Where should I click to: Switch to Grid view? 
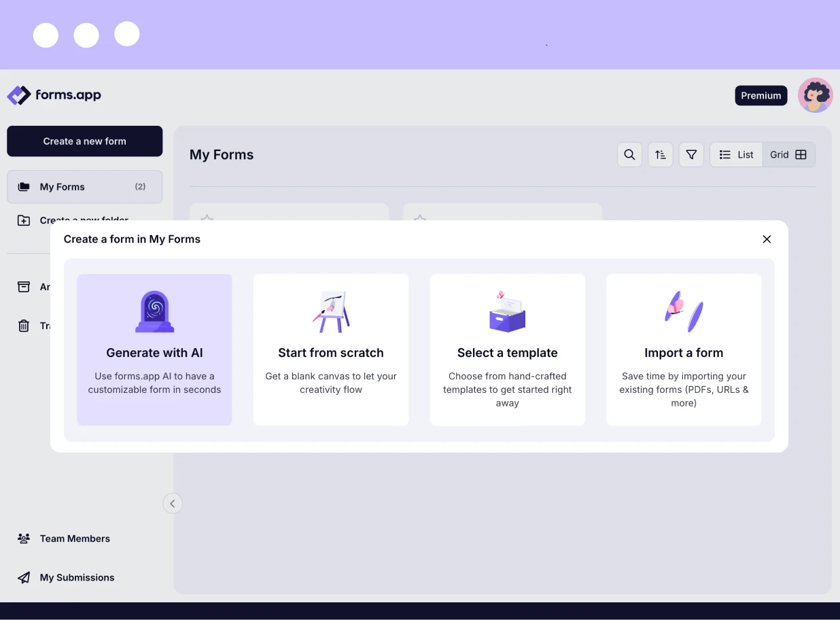tap(788, 155)
